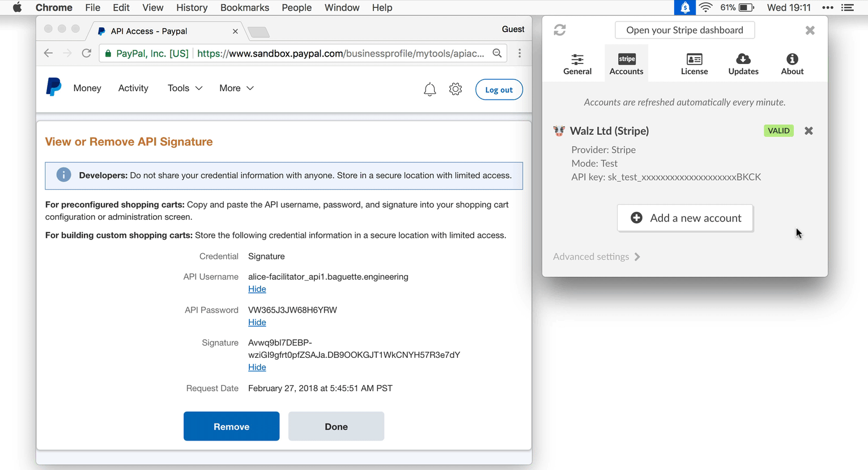Image resolution: width=868 pixels, height=470 pixels.
Task: Hide the Signature value
Action: point(257,368)
